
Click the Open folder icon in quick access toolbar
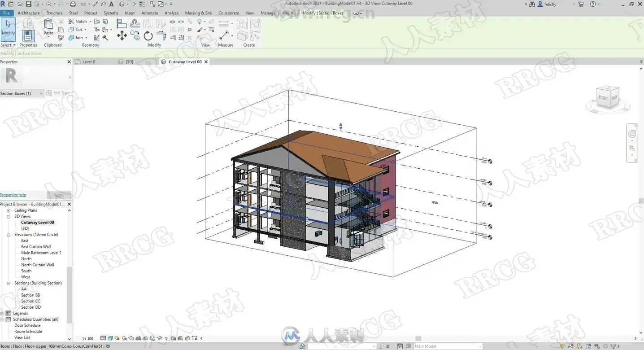[19, 4]
